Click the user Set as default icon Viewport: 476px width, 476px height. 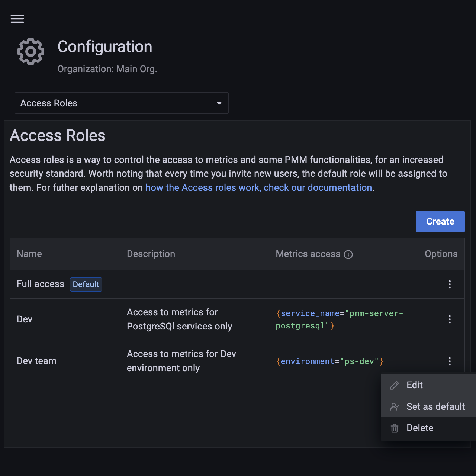[x=395, y=407]
